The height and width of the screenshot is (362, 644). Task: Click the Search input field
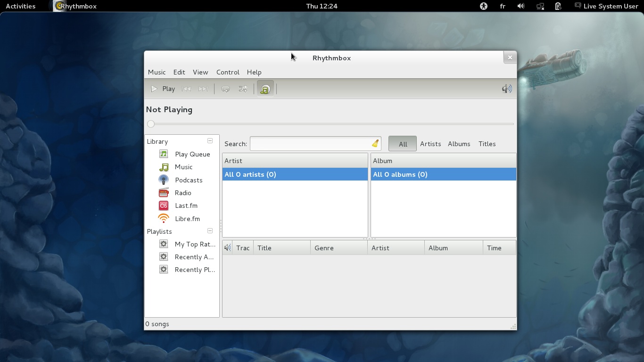(315, 144)
